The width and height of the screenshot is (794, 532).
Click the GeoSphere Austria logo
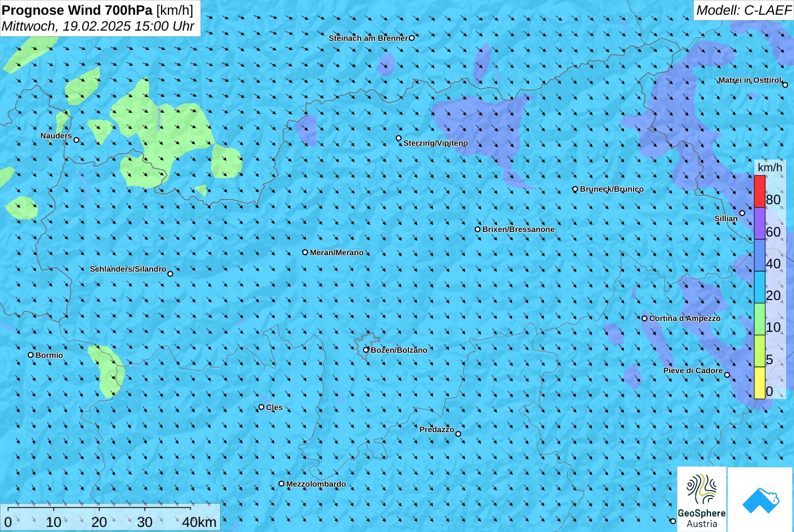702,499
